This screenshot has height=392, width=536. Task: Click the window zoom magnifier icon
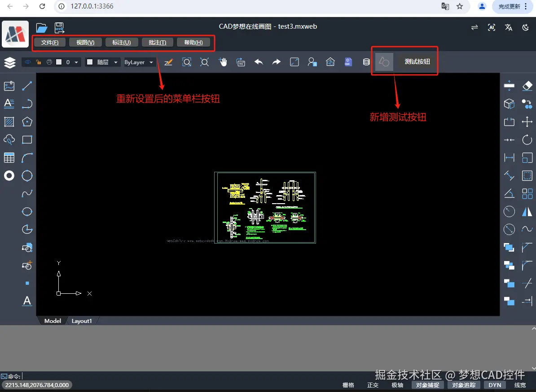pyautogui.click(x=187, y=62)
